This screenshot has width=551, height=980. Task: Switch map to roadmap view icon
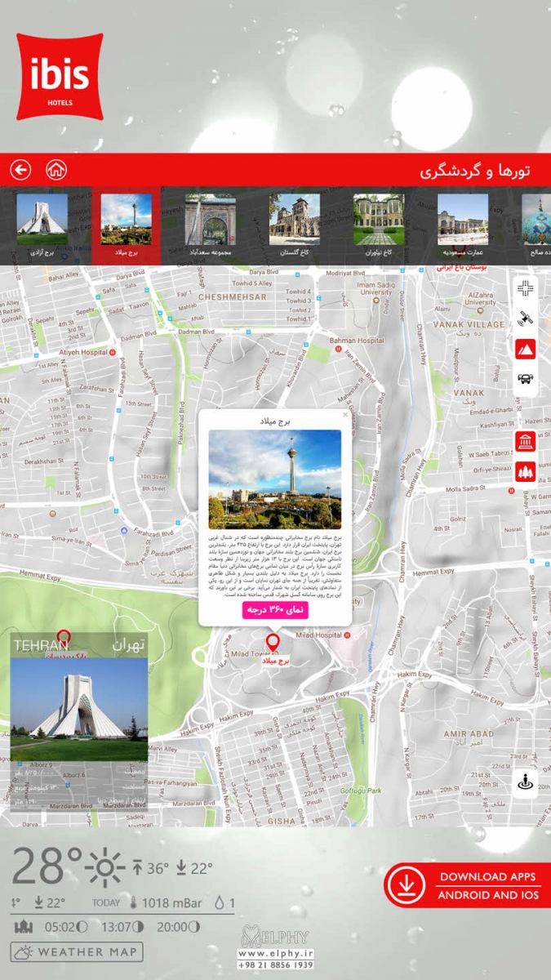coord(526,290)
